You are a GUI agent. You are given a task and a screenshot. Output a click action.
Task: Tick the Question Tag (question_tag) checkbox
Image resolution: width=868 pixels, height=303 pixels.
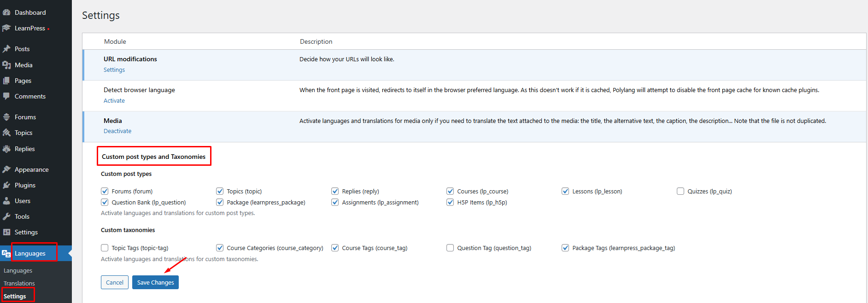click(450, 248)
